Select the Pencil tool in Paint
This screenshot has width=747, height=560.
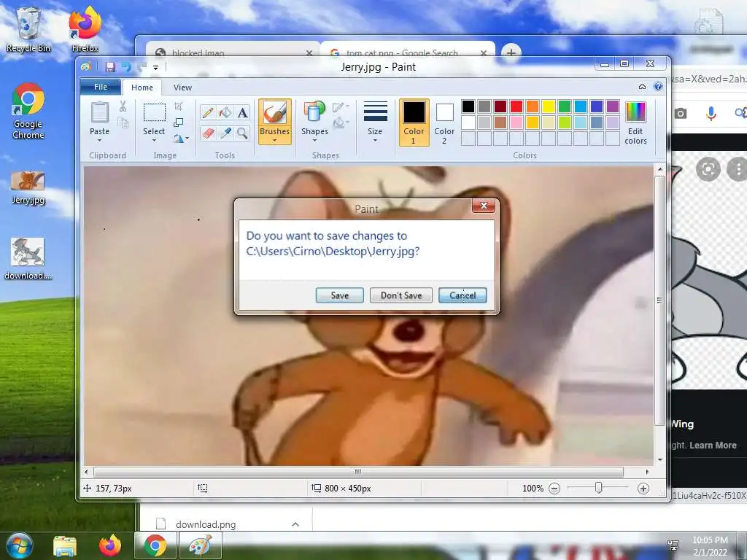pyautogui.click(x=208, y=113)
